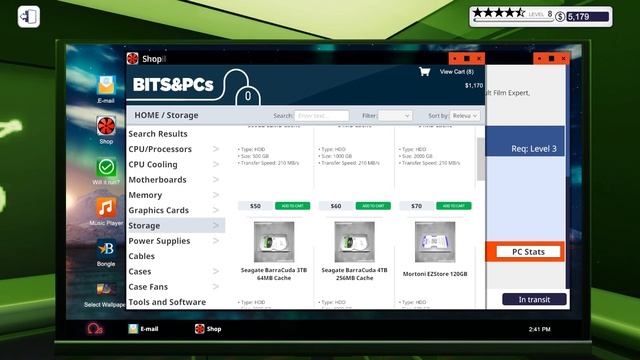Click the BITS&PCs store logo
This screenshot has height=360, width=640.
click(173, 85)
